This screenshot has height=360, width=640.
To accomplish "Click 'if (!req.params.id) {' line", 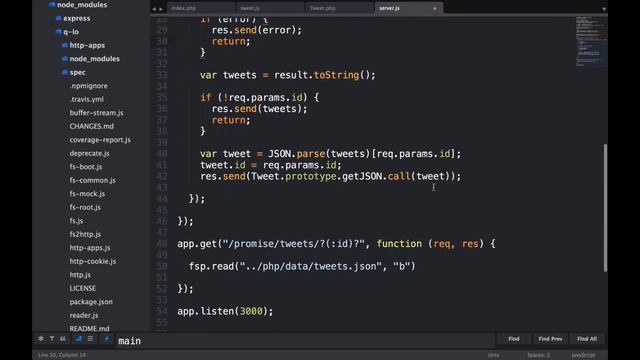I will [x=260, y=98].
